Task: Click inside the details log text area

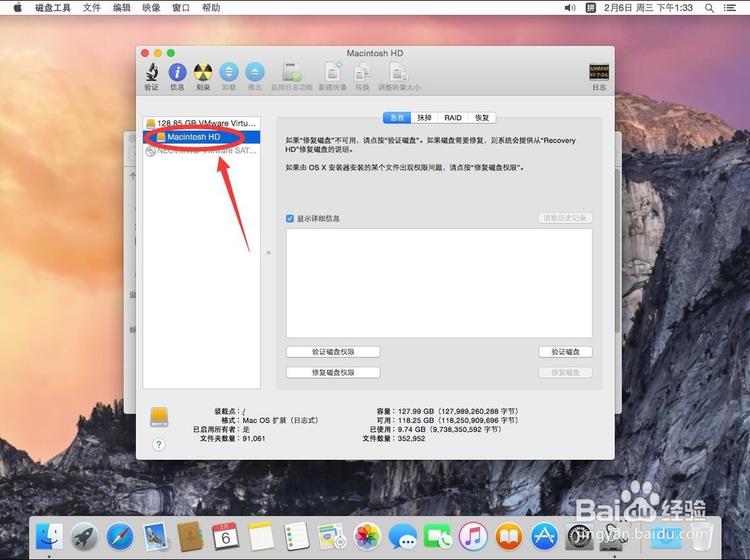Action: [x=439, y=283]
